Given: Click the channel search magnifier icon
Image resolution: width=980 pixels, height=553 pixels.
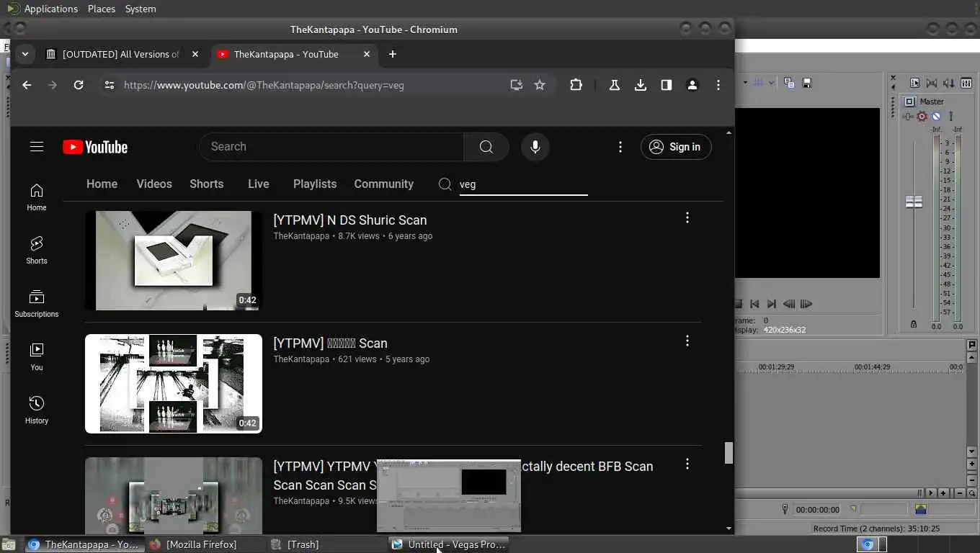Looking at the screenshot, I should [x=445, y=184].
